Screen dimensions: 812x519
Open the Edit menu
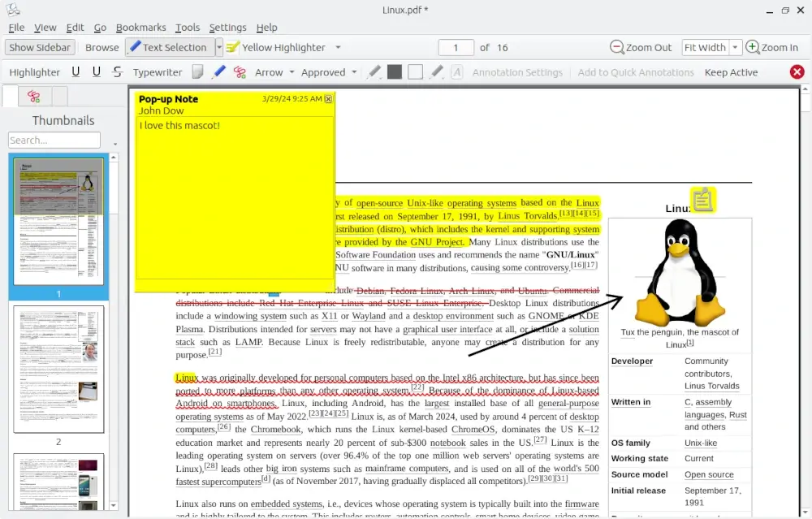(75, 28)
